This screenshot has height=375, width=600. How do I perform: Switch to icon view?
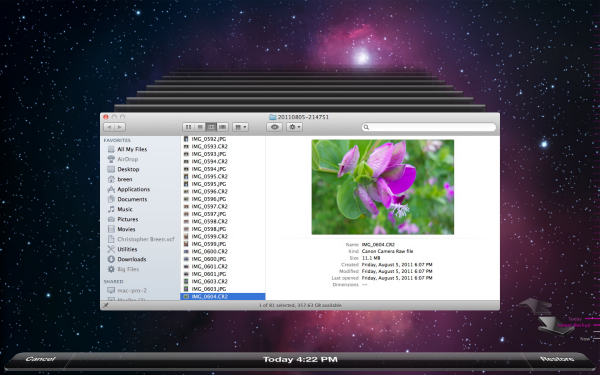pyautogui.click(x=188, y=127)
